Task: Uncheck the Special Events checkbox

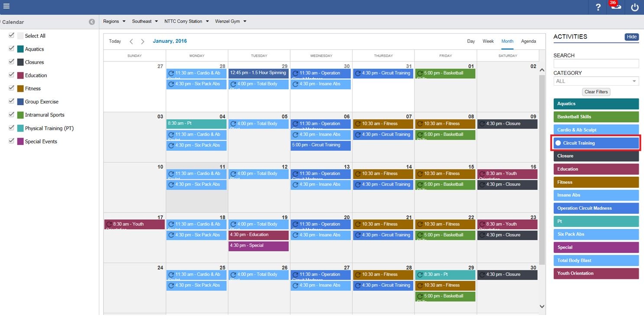Action: (x=12, y=141)
